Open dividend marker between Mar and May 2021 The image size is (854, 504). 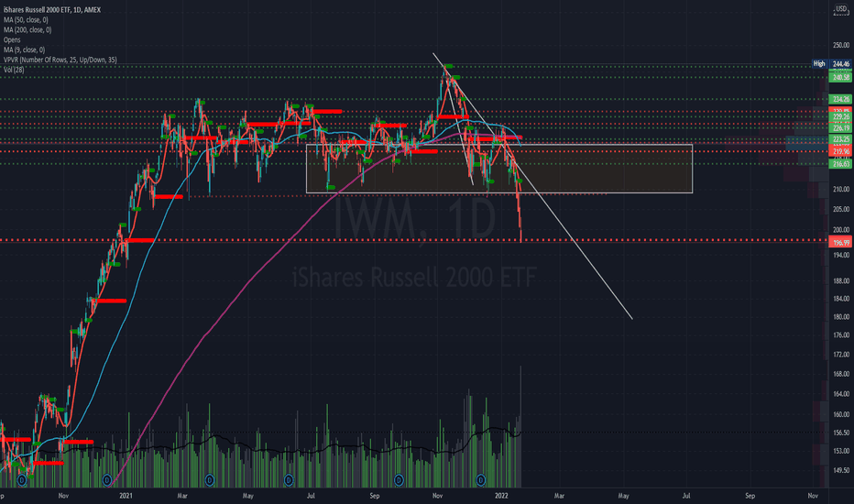click(210, 480)
